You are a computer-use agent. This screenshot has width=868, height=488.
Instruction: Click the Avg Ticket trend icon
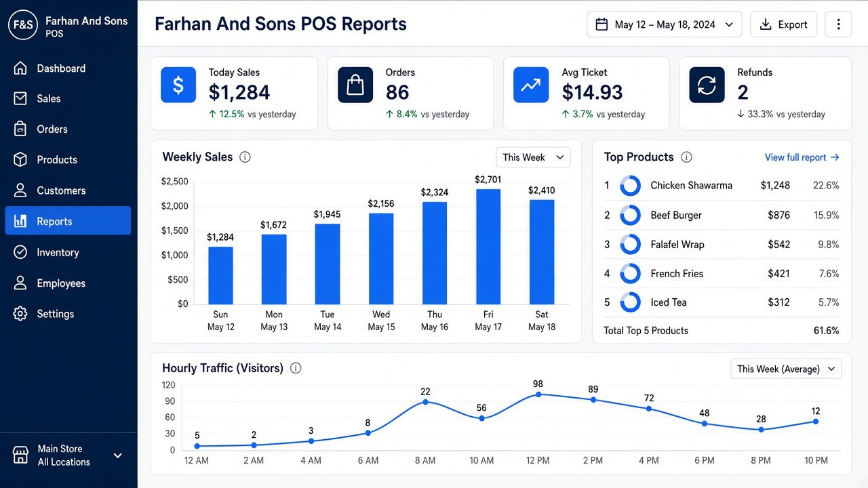pyautogui.click(x=531, y=85)
